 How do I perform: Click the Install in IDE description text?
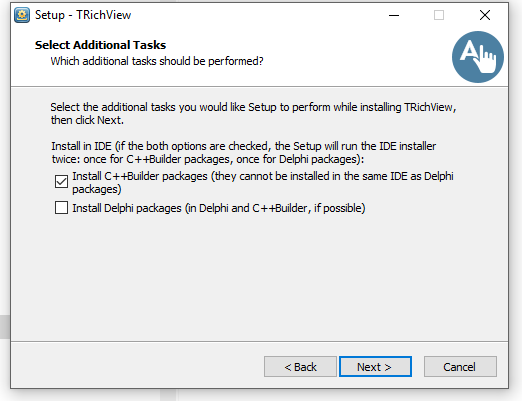243,152
